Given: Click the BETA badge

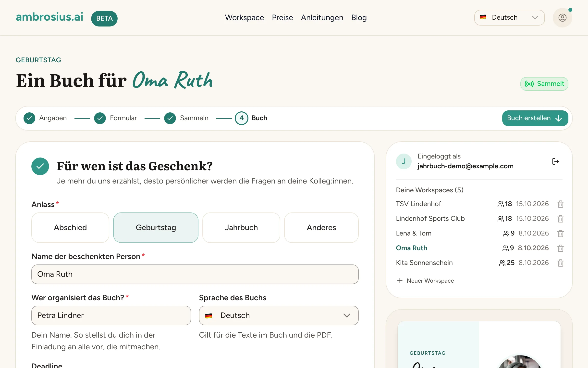Looking at the screenshot, I should [104, 18].
